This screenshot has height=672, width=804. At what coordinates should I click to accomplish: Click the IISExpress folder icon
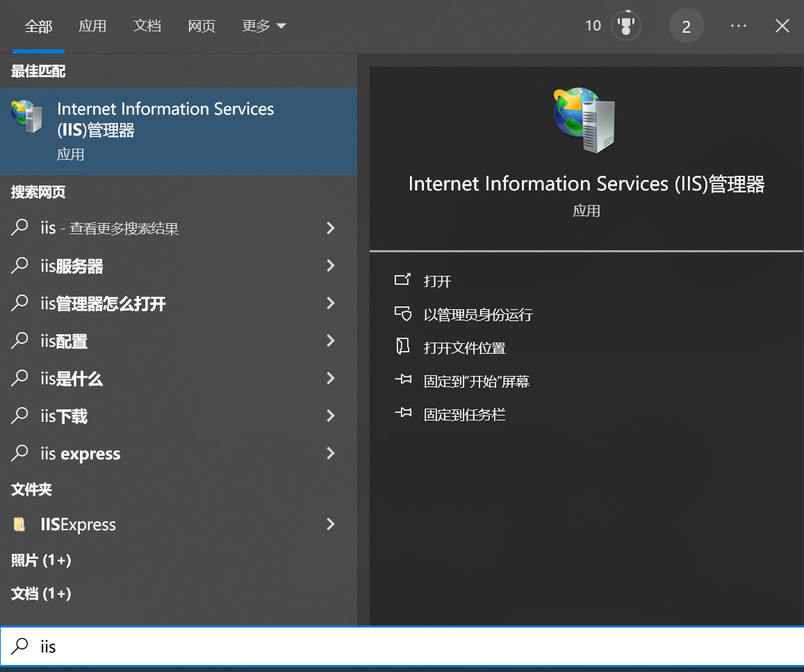[x=19, y=524]
